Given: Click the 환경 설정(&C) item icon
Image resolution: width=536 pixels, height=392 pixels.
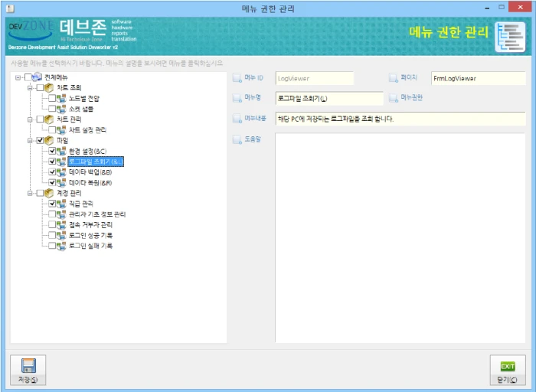Looking at the screenshot, I should (x=61, y=151).
